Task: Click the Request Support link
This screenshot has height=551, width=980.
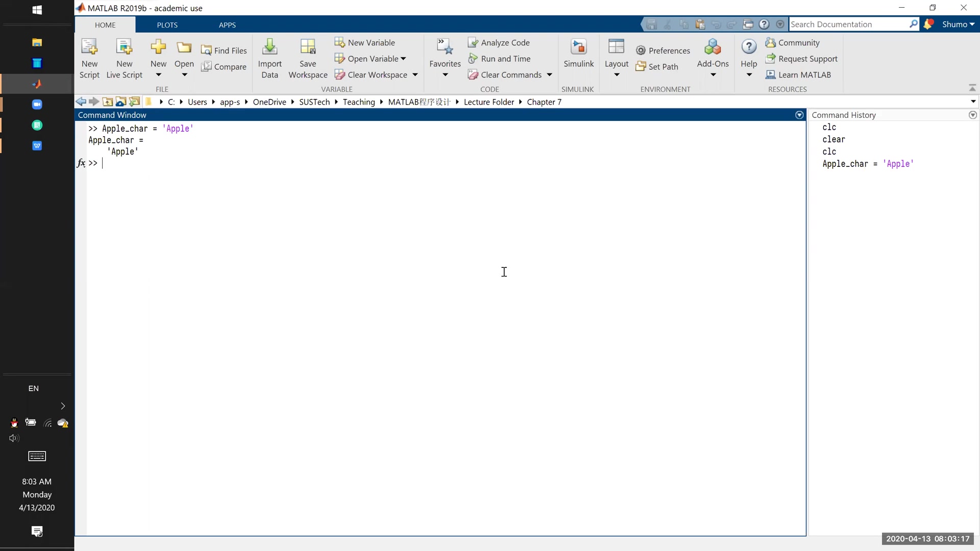Action: pos(807,59)
